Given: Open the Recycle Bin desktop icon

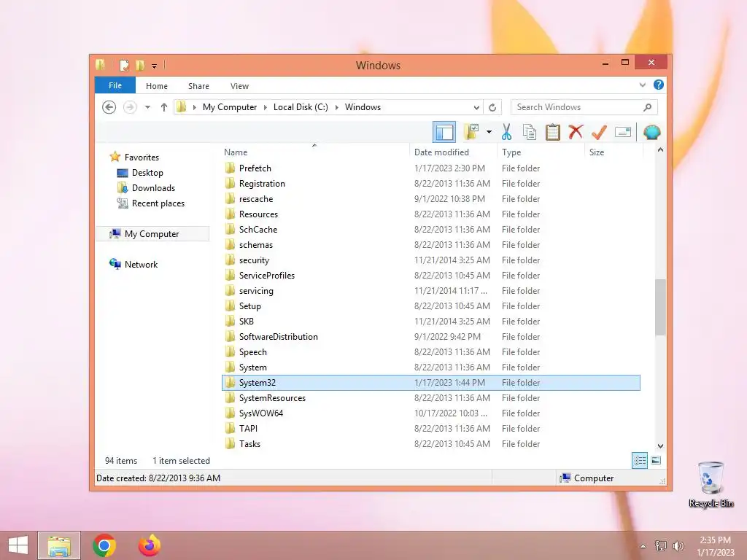Looking at the screenshot, I should [711, 484].
